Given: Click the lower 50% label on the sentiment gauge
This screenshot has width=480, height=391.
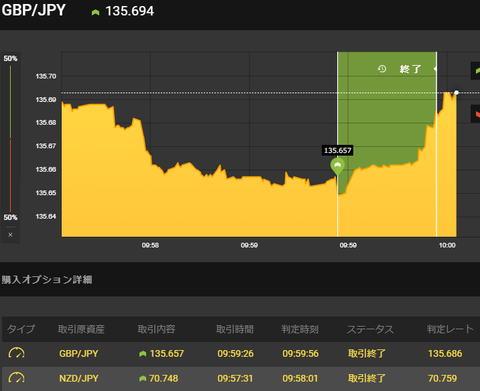Looking at the screenshot, I should (10, 217).
